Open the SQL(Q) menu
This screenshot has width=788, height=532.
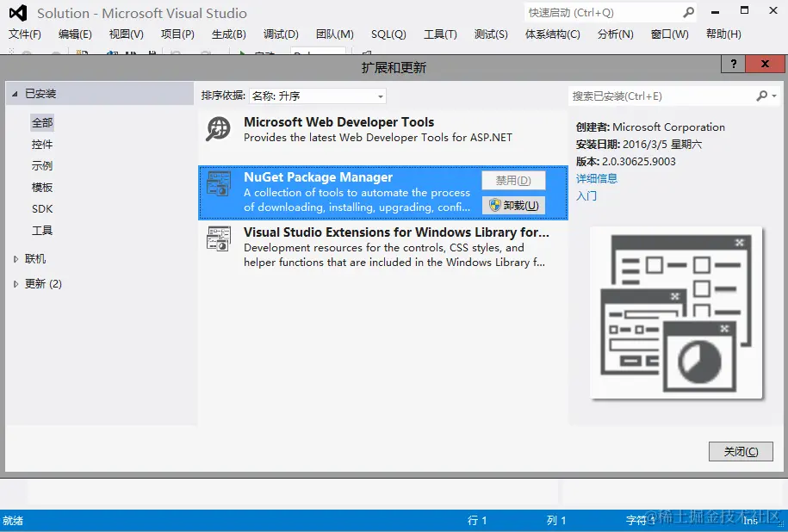pyautogui.click(x=388, y=34)
